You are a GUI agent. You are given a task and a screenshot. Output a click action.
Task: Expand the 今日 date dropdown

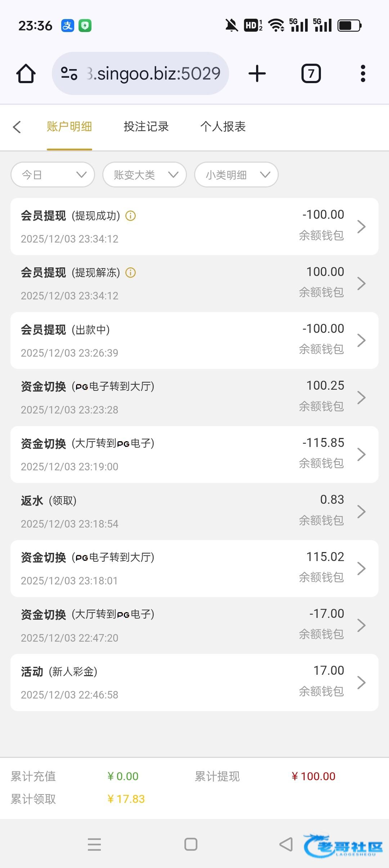pyautogui.click(x=53, y=175)
